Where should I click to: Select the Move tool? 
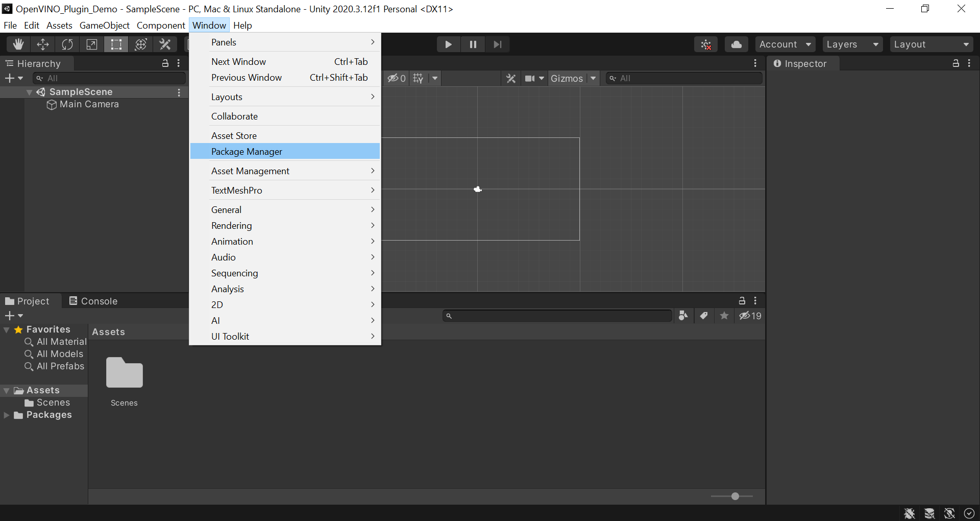[x=43, y=44]
